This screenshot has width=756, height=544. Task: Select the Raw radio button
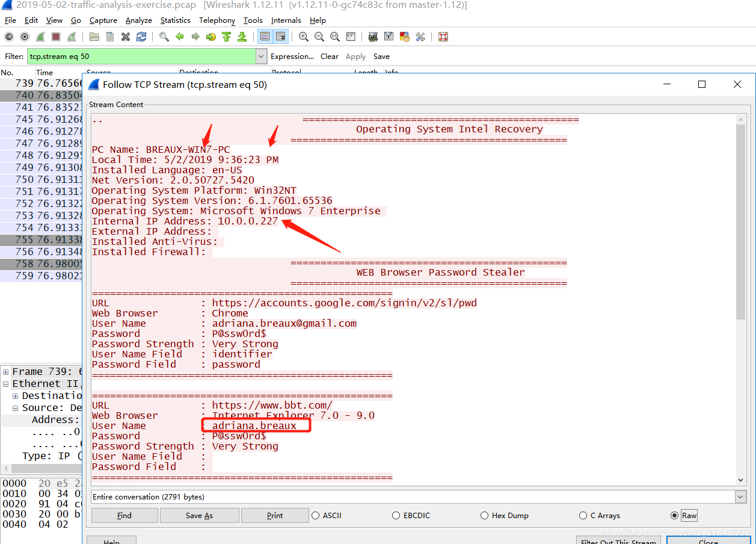click(684, 516)
